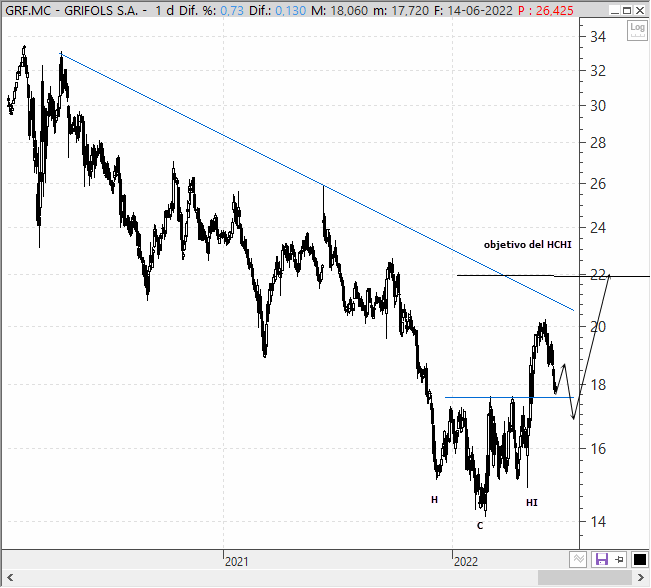Open the black color swatch
The width and height of the screenshot is (651, 588).
point(639,559)
